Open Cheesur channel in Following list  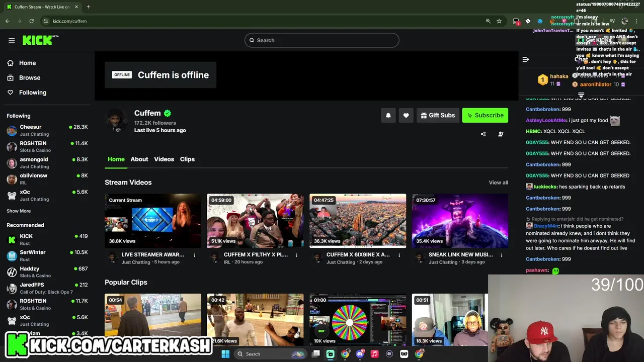[x=47, y=130]
